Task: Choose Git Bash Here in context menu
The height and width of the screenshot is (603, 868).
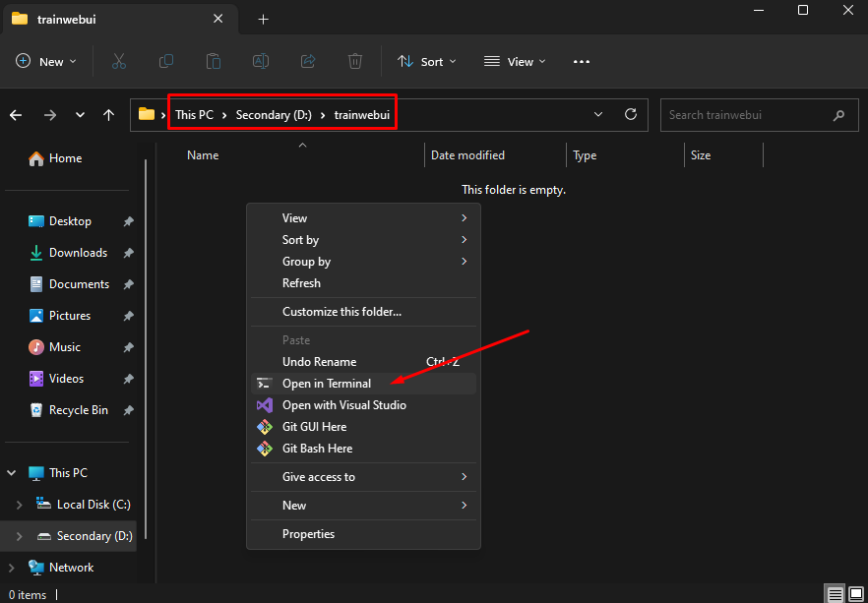Action: click(317, 449)
